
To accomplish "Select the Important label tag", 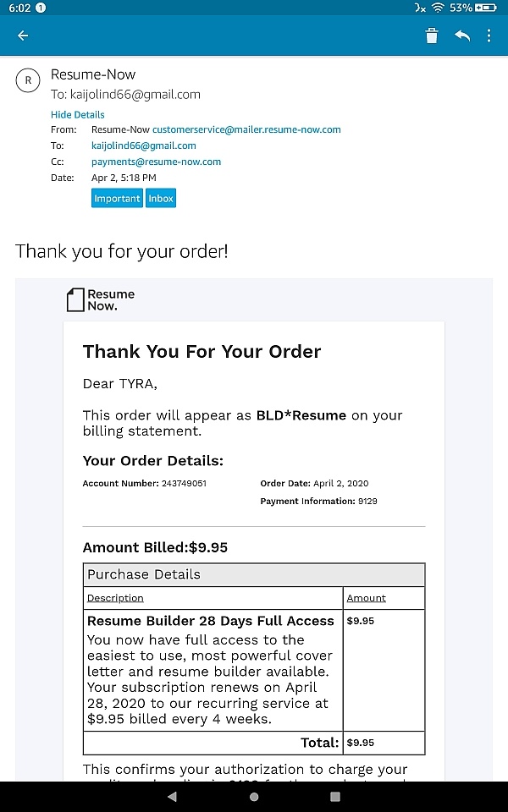I will click(x=117, y=198).
